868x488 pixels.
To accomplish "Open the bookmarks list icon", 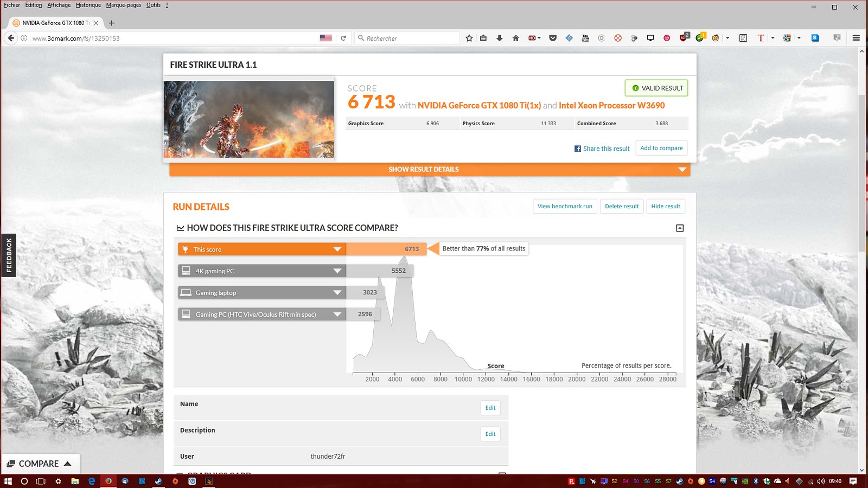I will [x=483, y=38].
